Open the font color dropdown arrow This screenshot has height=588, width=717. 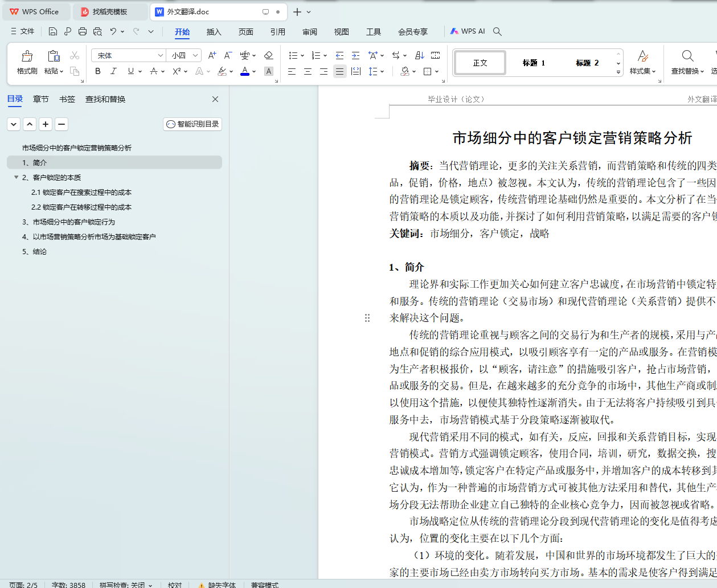pos(254,71)
